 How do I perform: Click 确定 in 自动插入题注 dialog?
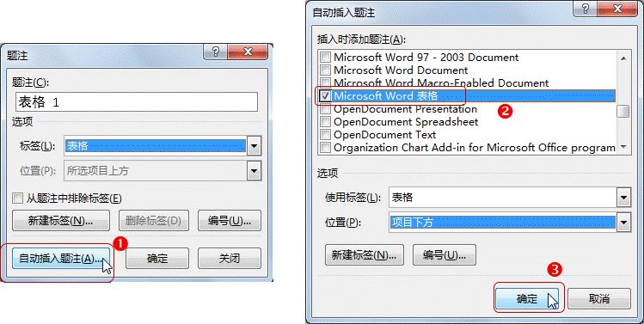pyautogui.click(x=527, y=299)
